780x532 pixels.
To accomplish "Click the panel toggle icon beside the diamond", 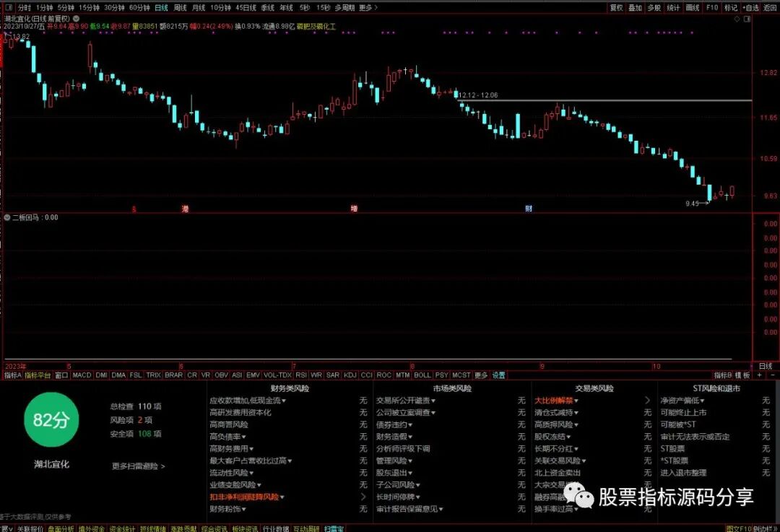I will tap(747, 19).
